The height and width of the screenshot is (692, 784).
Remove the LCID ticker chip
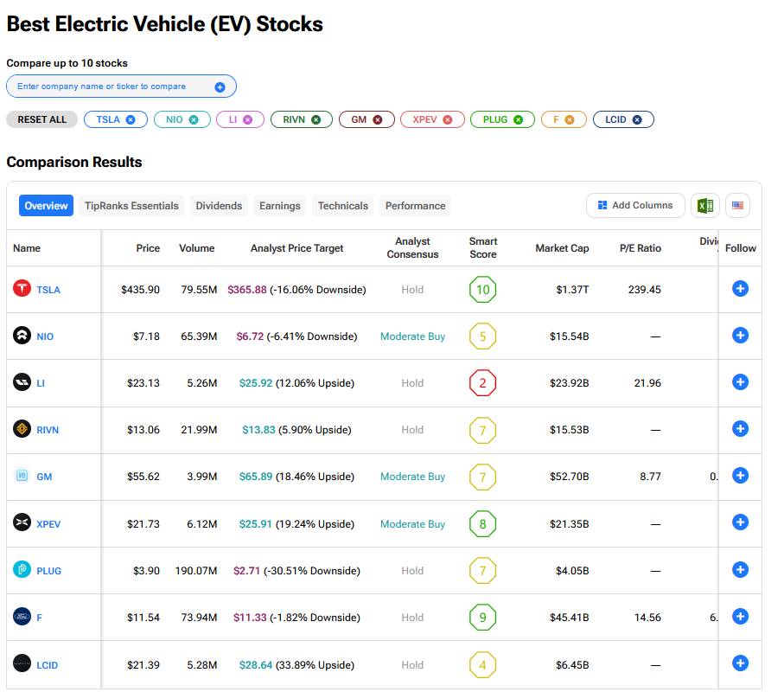[x=637, y=119]
